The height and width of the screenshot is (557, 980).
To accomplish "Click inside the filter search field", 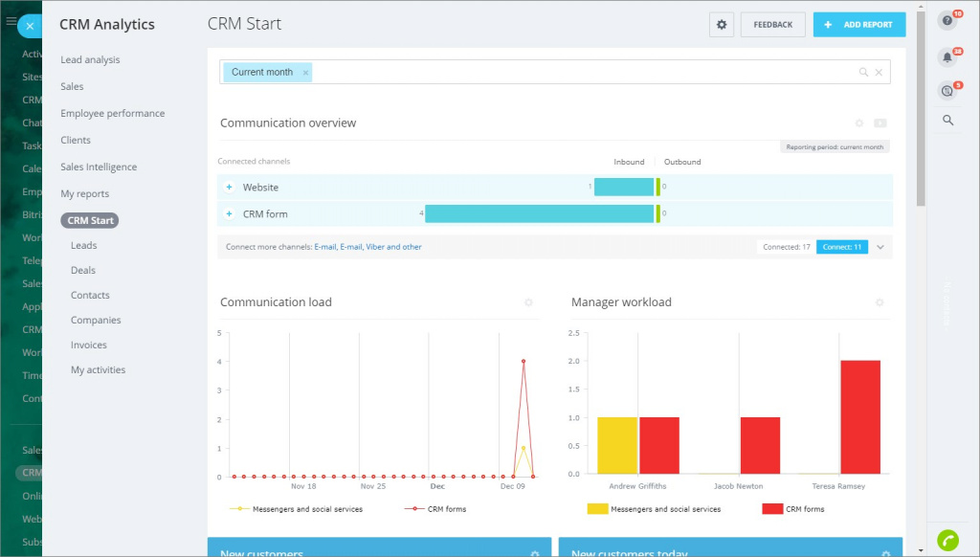I will coord(574,73).
